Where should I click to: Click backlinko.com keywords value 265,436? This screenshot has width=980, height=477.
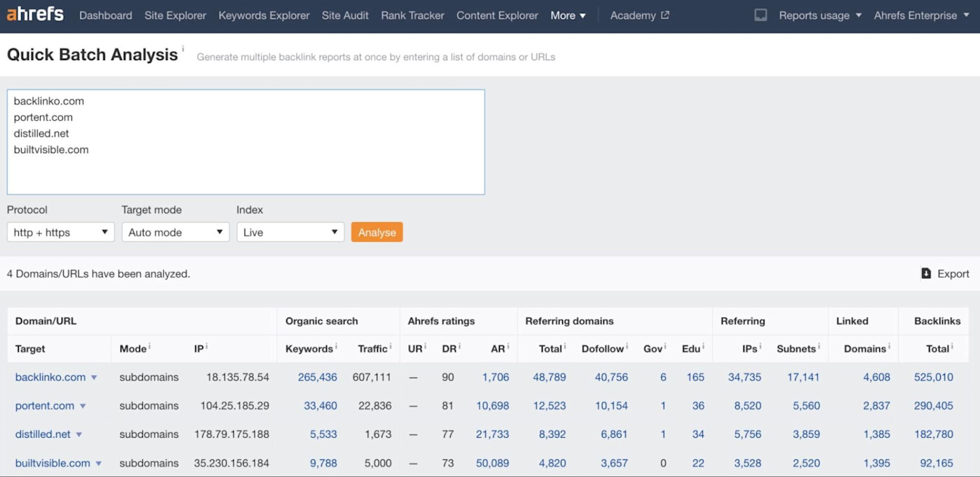(317, 377)
